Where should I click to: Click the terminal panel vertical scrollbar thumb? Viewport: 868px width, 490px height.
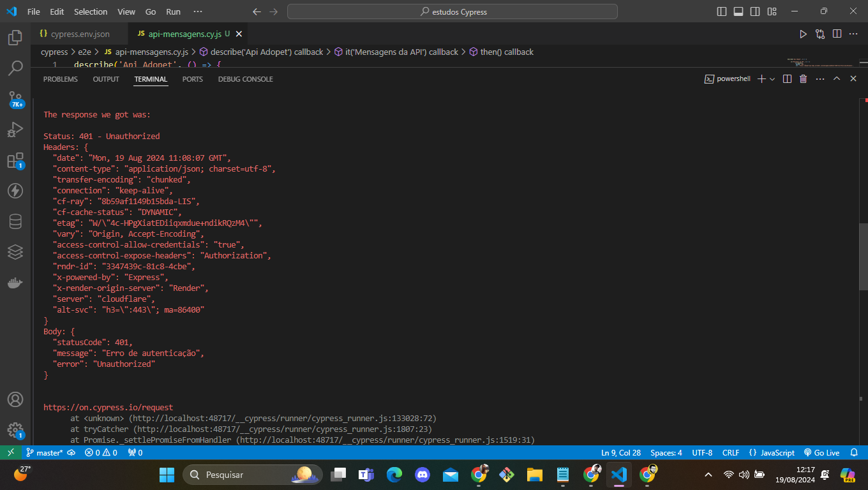tap(864, 256)
